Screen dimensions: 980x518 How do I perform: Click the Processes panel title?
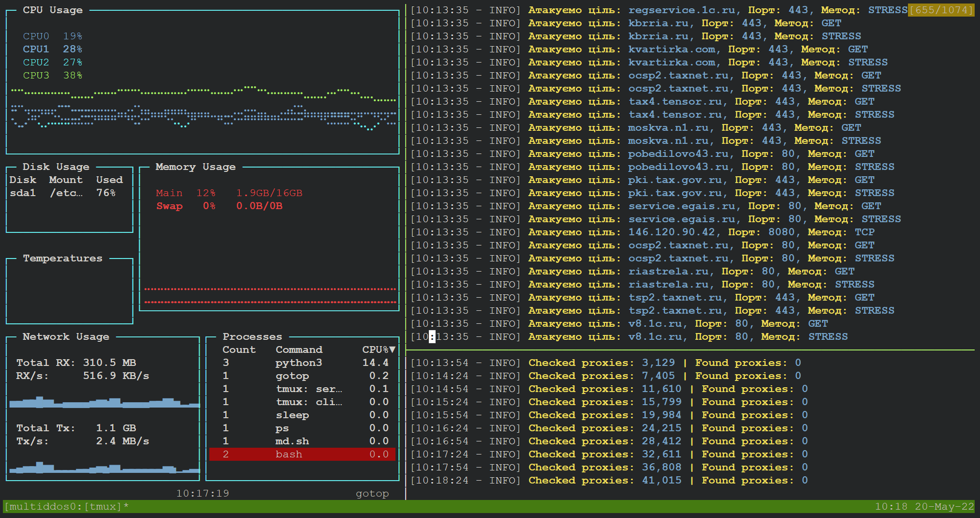(x=252, y=337)
